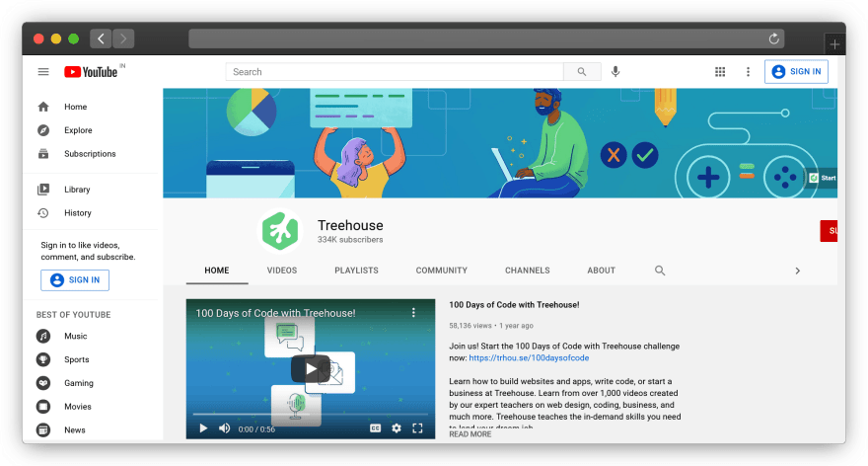Toggle closed captions on the video
The height and width of the screenshot is (466, 868).
[x=376, y=428]
